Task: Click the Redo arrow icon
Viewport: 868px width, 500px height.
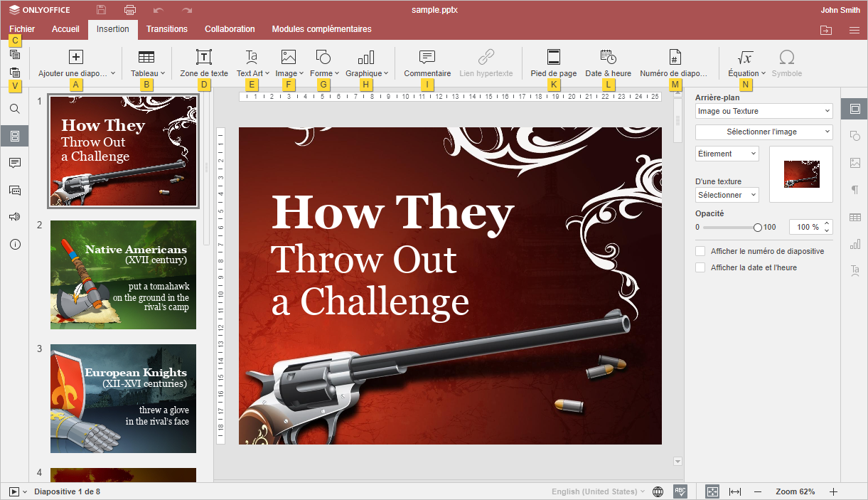Action: (187, 10)
